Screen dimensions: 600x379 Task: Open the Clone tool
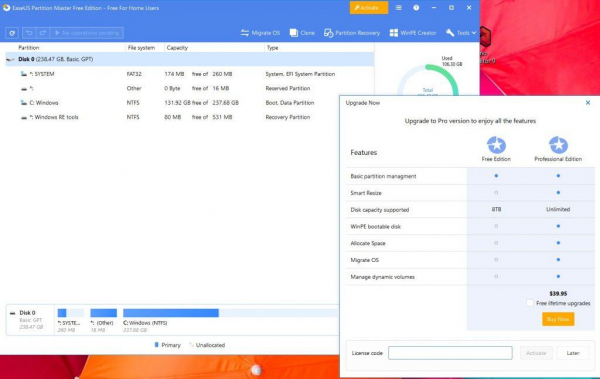click(302, 33)
